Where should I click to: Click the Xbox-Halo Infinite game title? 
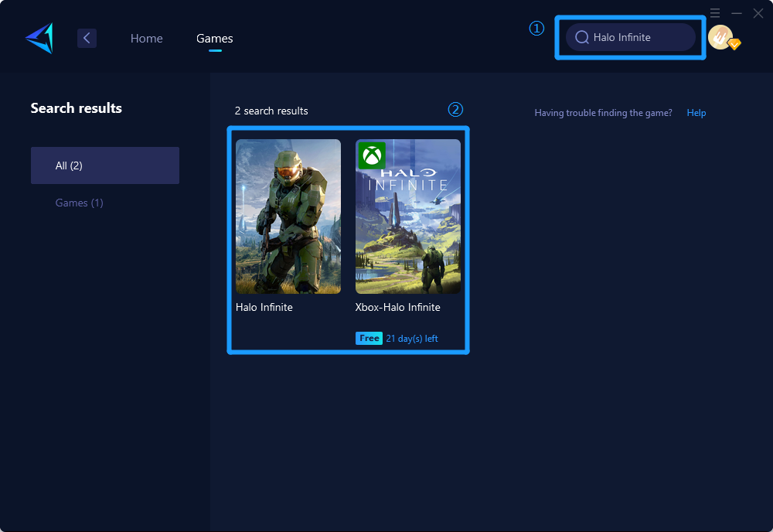point(397,307)
